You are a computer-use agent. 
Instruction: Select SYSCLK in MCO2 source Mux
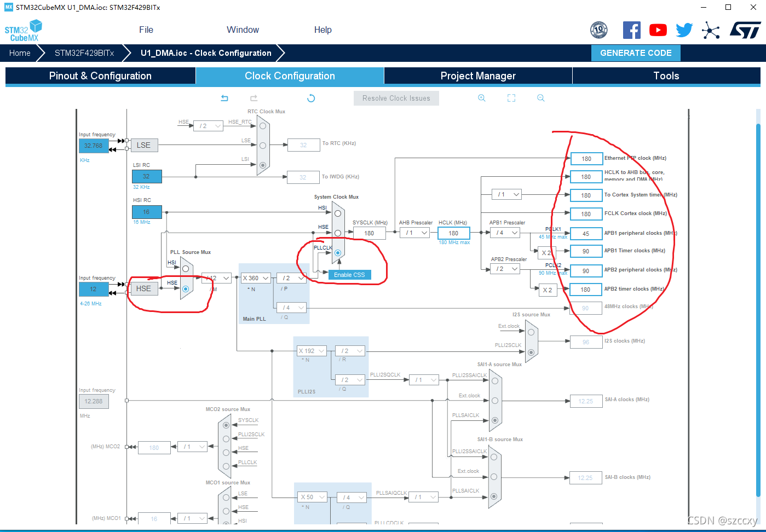[226, 425]
